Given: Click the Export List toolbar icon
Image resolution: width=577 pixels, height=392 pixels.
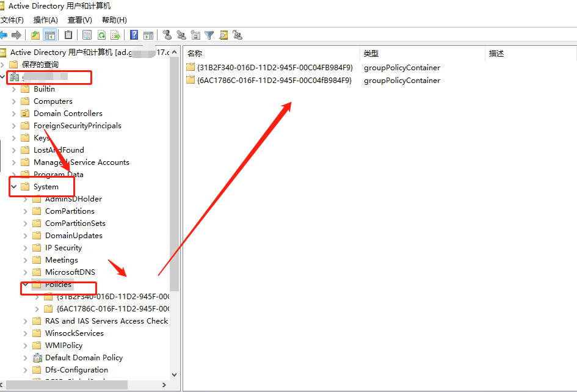Looking at the screenshot, I should tap(115, 35).
